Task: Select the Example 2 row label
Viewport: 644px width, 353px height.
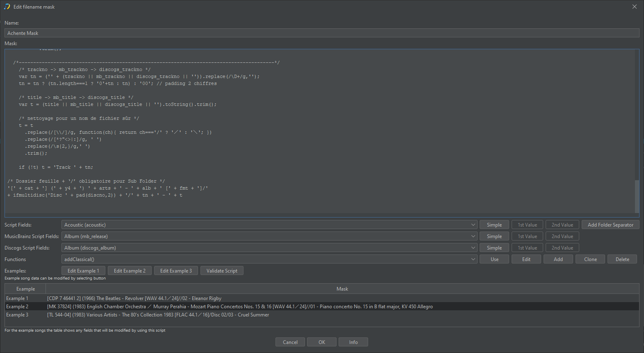Action: pos(17,307)
